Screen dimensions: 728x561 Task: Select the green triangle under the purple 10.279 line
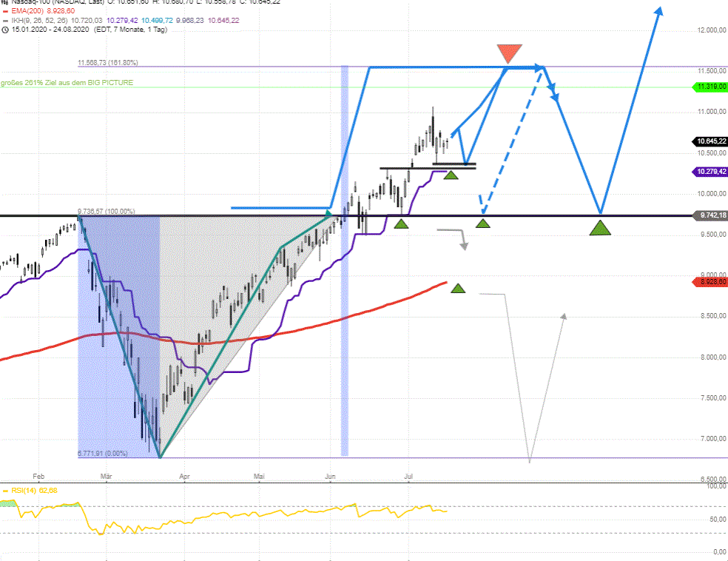pos(451,175)
